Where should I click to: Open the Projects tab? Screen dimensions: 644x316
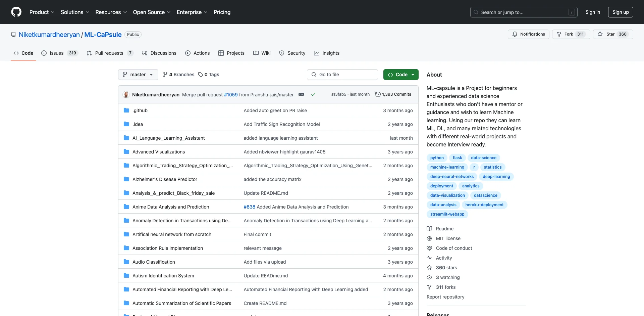pyautogui.click(x=231, y=53)
